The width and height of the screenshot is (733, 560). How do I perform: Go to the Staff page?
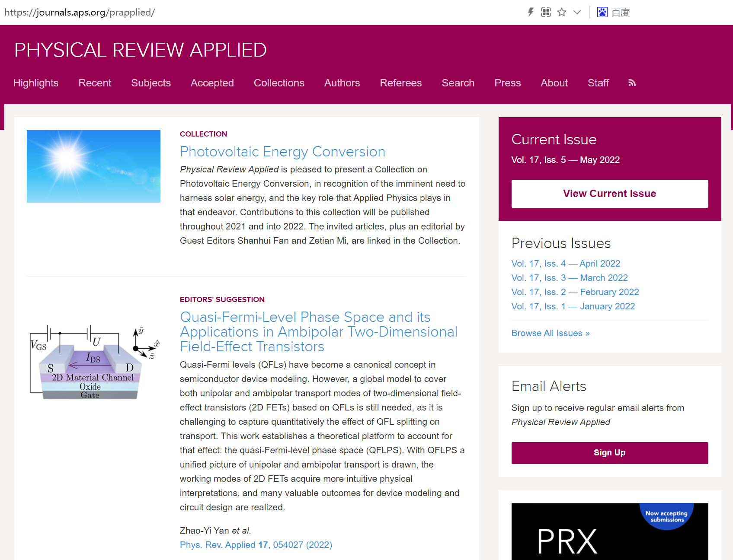(x=598, y=83)
